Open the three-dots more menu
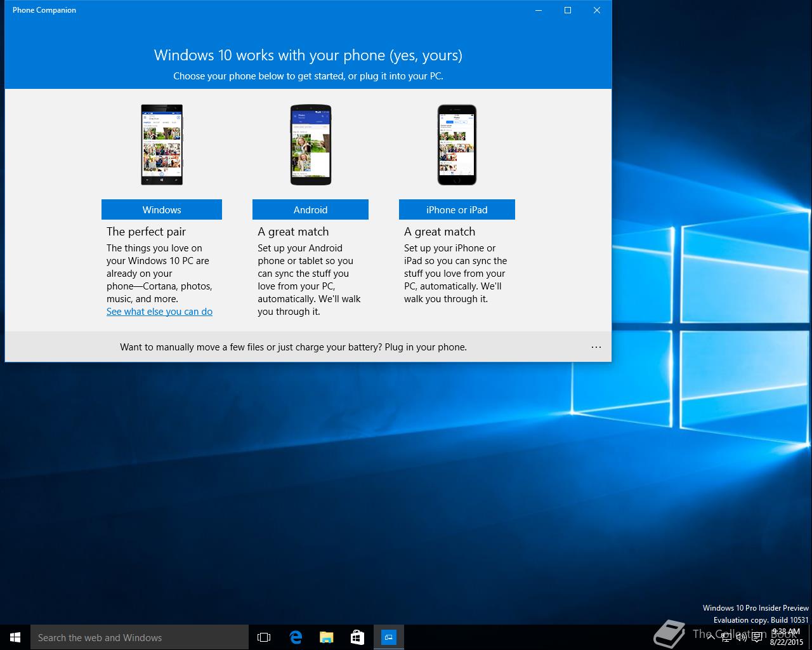 click(596, 347)
